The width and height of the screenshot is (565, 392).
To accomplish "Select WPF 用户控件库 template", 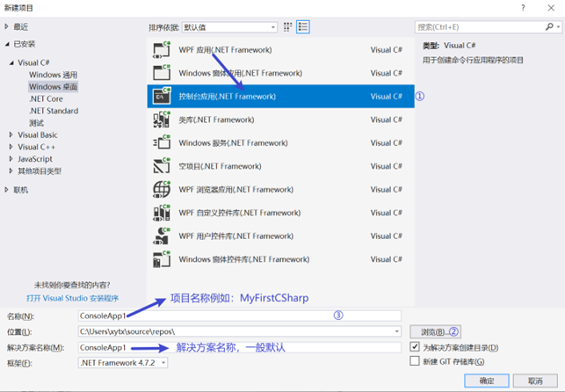I will coord(280,236).
